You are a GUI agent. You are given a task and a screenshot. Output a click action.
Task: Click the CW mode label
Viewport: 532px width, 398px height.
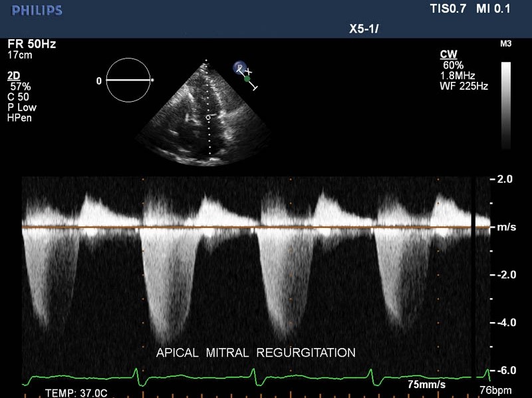pos(448,54)
